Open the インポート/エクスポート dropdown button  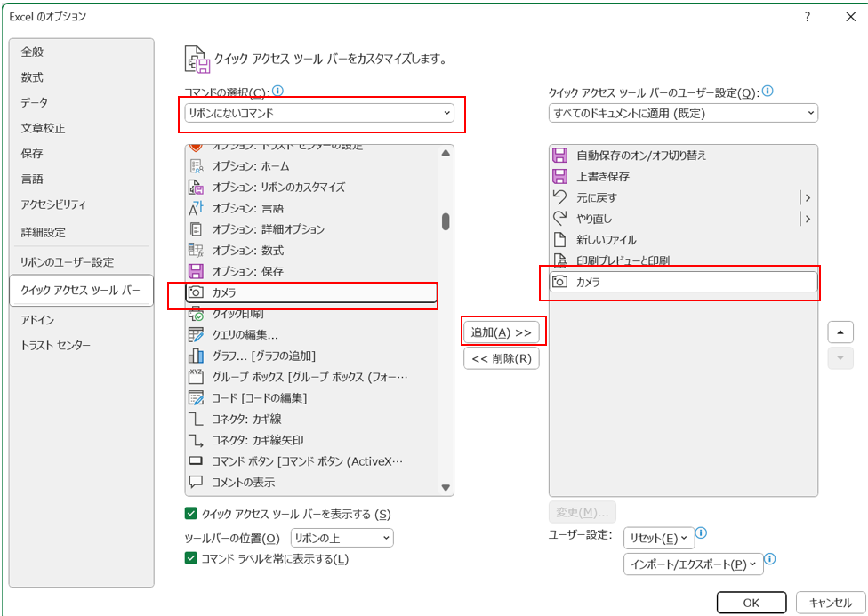click(x=694, y=564)
